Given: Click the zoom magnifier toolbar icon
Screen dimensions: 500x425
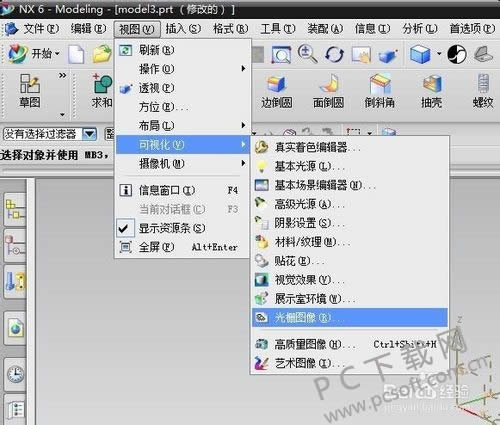Looking at the screenshot, I should click(307, 54).
